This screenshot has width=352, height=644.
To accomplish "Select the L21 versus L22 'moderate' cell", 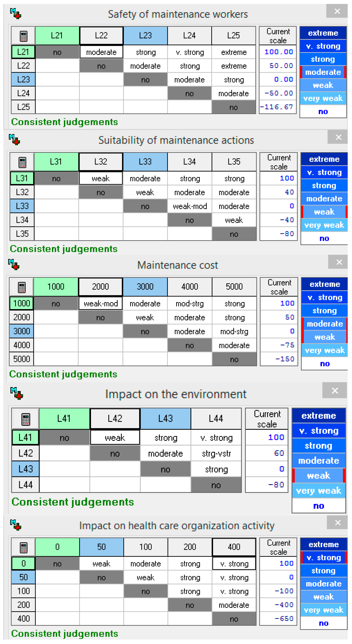I will point(101,52).
